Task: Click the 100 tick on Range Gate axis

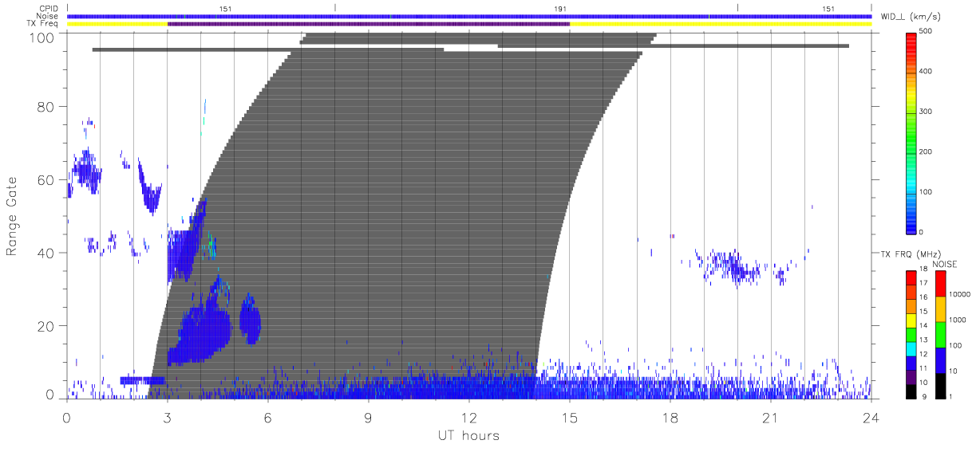Action: [x=42, y=37]
